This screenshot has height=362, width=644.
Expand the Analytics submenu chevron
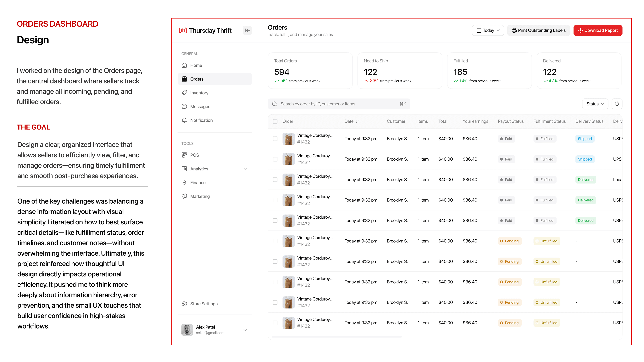coord(245,169)
